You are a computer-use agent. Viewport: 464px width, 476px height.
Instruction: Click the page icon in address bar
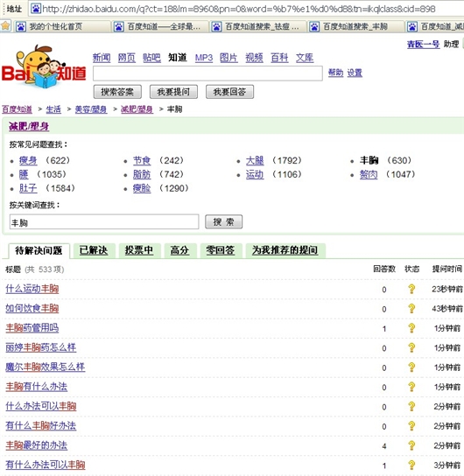tap(36, 9)
